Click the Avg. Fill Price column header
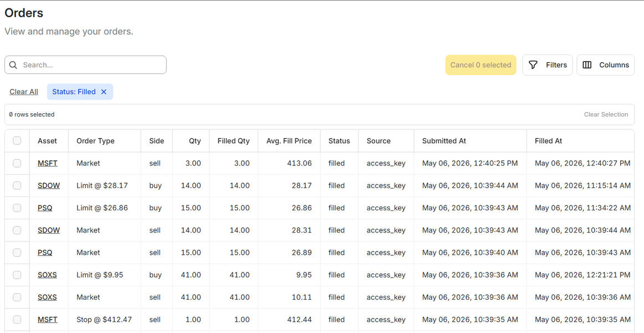The width and height of the screenshot is (644, 333). pyautogui.click(x=289, y=140)
